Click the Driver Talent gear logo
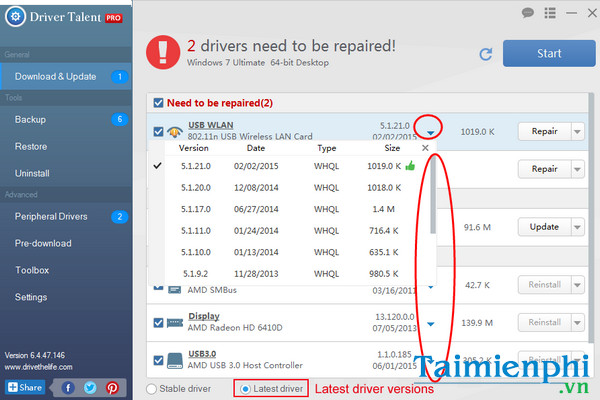 click(x=15, y=16)
